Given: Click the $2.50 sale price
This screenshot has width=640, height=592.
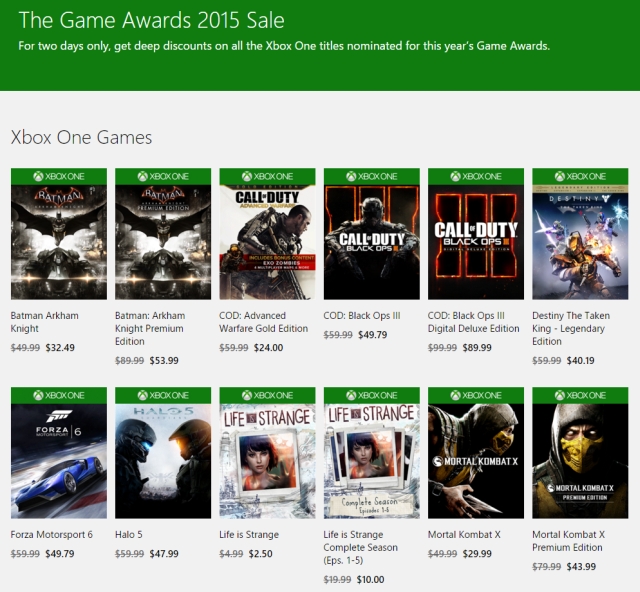Looking at the screenshot, I should 261,554.
